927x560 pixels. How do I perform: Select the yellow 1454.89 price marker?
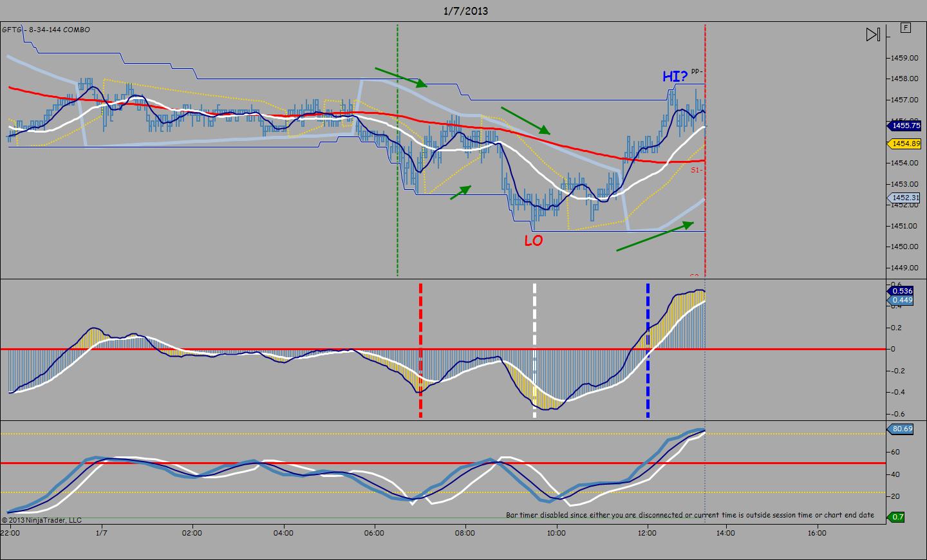pos(906,144)
